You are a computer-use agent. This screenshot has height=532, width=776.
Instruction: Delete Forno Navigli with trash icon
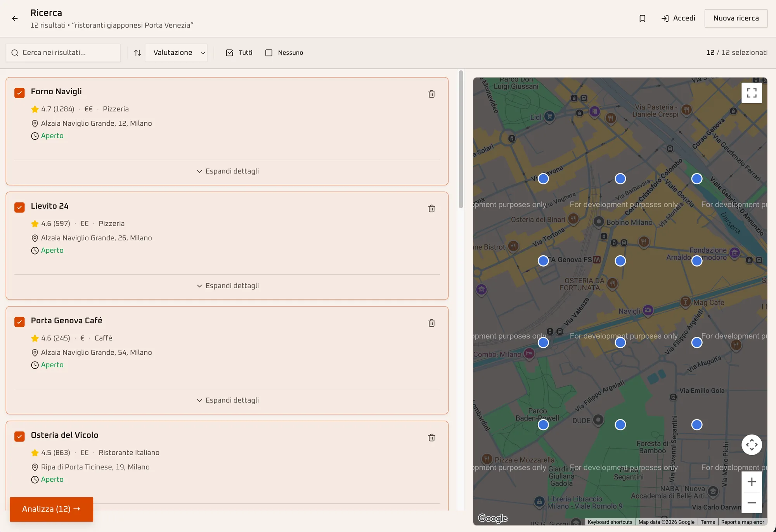(x=431, y=94)
